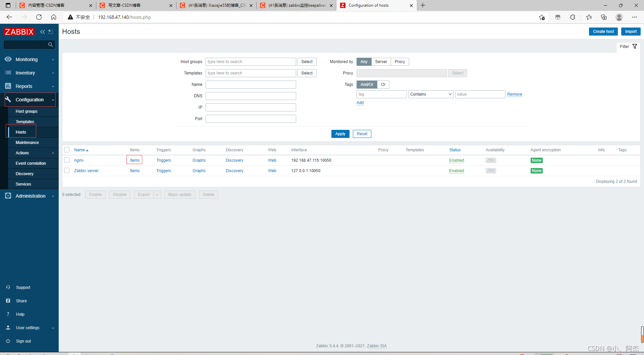The width and height of the screenshot is (644, 355).
Task: Toggle sidebar kiosk/hide mode icon
Action: coord(51,32)
